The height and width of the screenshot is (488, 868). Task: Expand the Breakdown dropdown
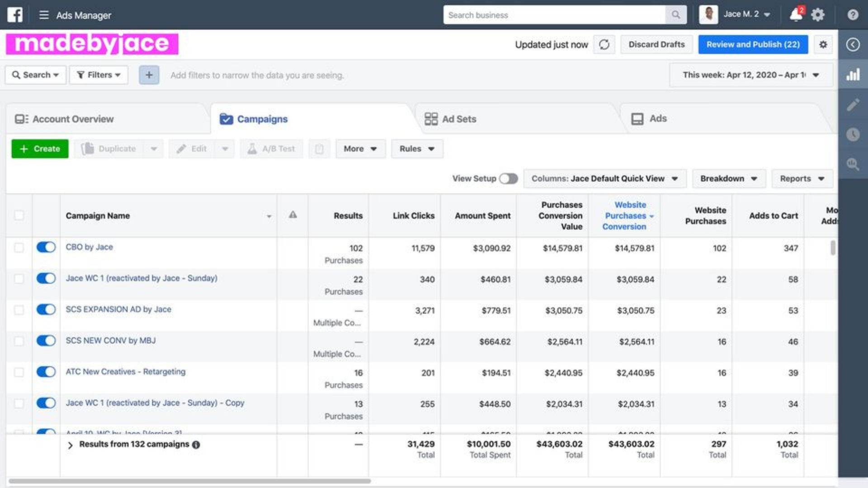728,178
